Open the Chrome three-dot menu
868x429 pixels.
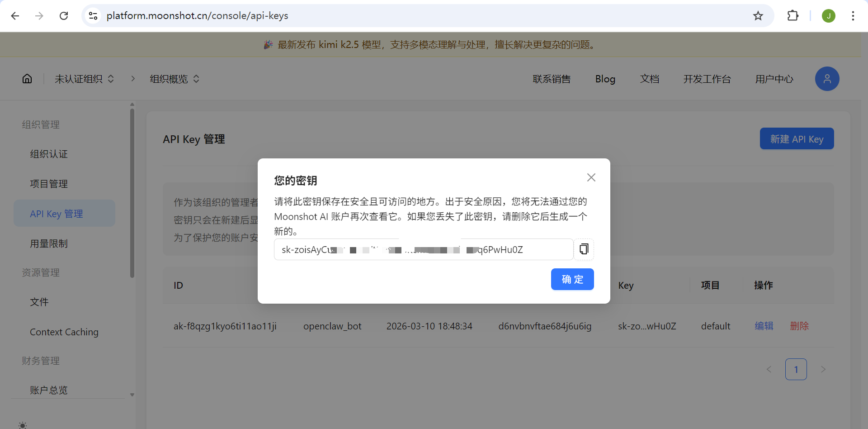tap(853, 16)
